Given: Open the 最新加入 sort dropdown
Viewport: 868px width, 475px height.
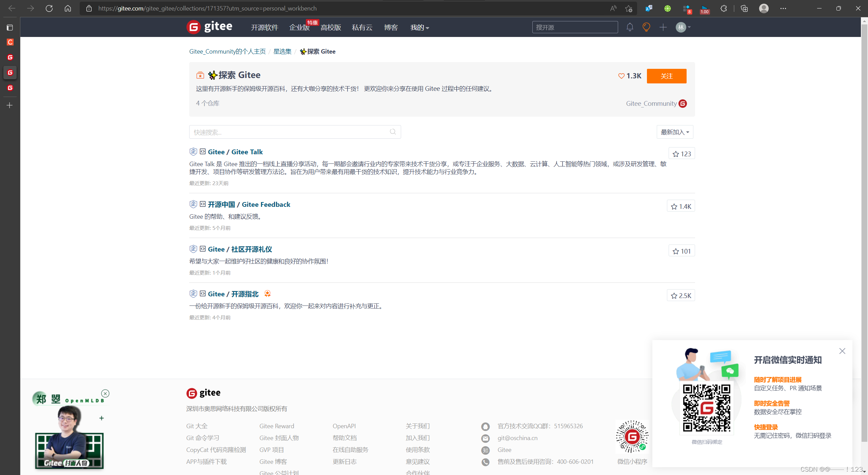Looking at the screenshot, I should 674,132.
